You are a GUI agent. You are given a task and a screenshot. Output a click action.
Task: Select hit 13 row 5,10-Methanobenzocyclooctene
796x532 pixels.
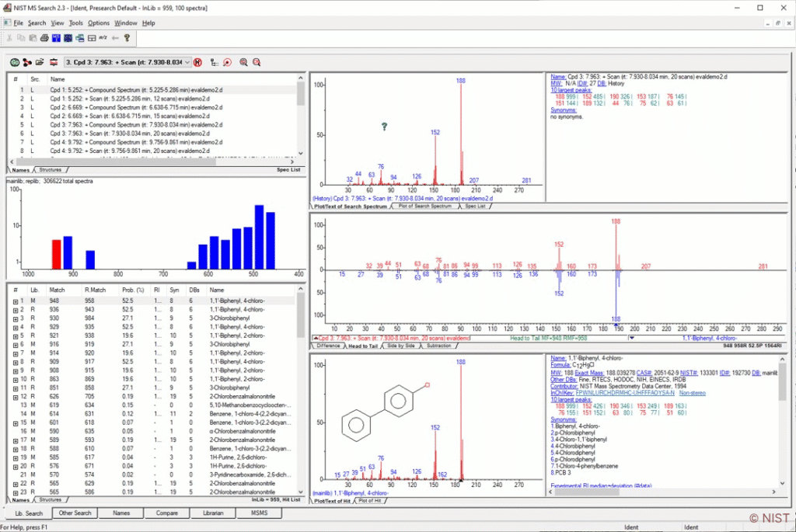(x=152, y=405)
